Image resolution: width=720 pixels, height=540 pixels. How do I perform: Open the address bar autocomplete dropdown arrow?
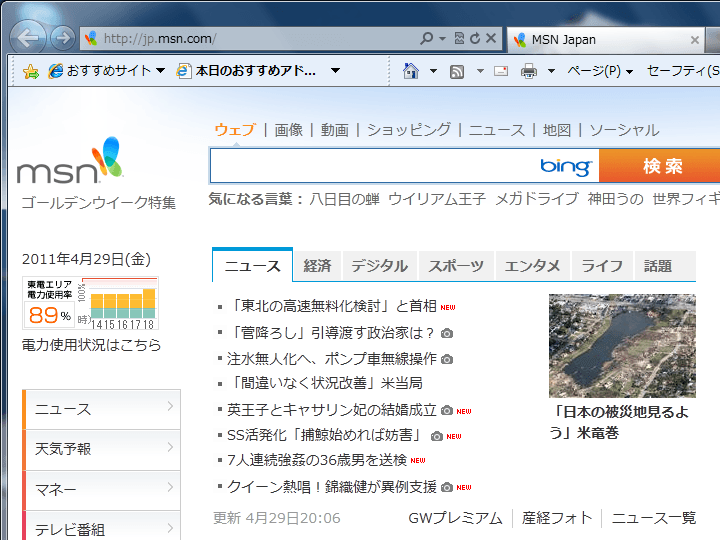pos(442,39)
